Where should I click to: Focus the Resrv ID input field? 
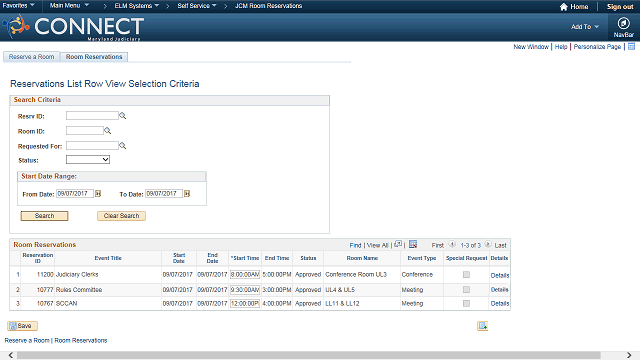92,116
